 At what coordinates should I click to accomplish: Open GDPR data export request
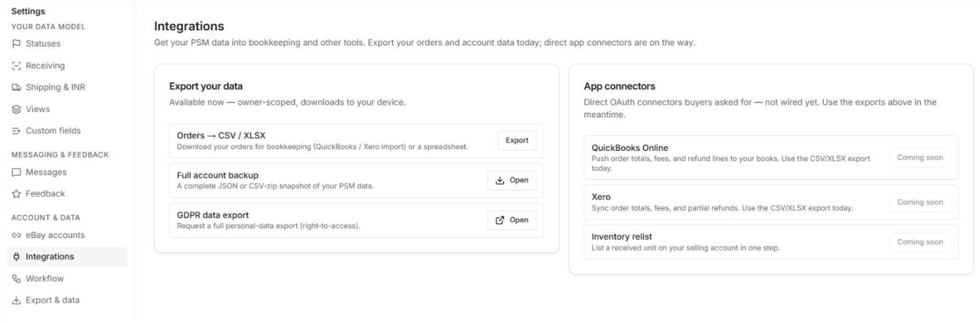click(512, 220)
